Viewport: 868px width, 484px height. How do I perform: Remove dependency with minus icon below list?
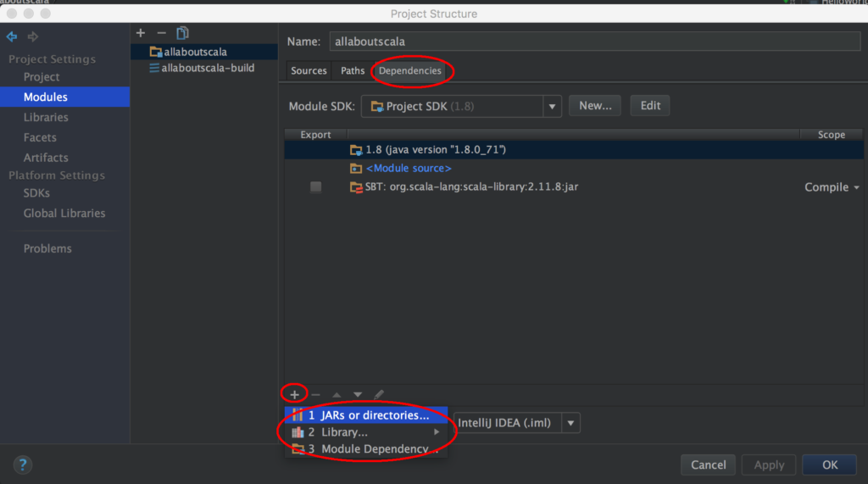pyautogui.click(x=315, y=394)
